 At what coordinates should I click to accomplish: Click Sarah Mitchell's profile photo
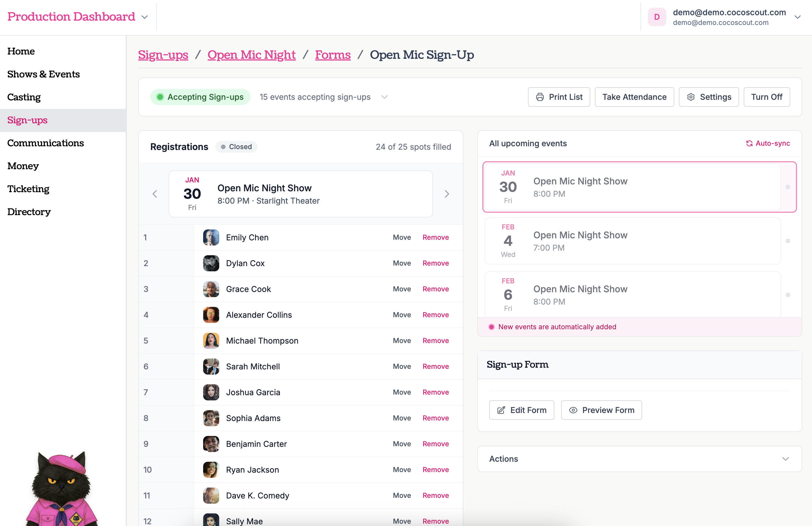pos(211,366)
